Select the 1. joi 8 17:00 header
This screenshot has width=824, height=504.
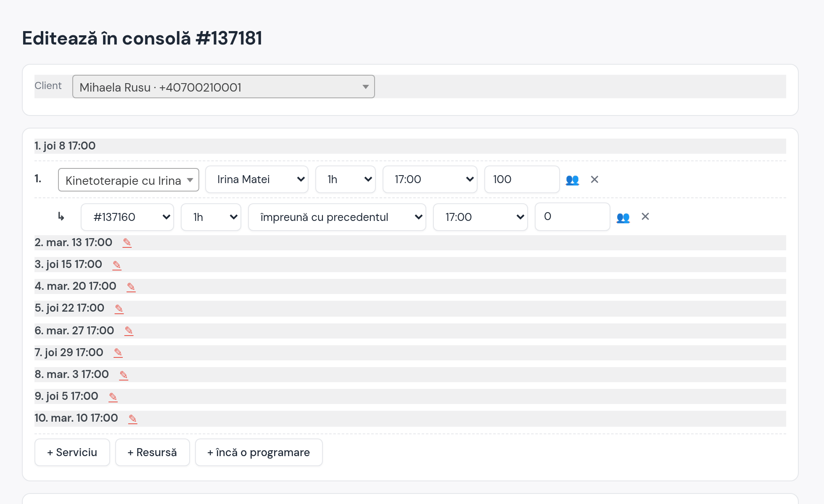point(410,146)
